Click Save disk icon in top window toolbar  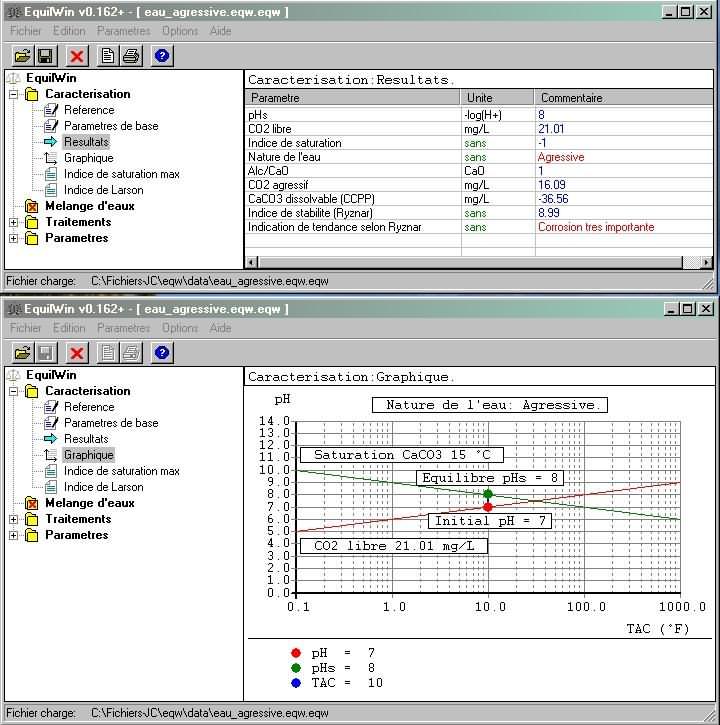[45, 56]
